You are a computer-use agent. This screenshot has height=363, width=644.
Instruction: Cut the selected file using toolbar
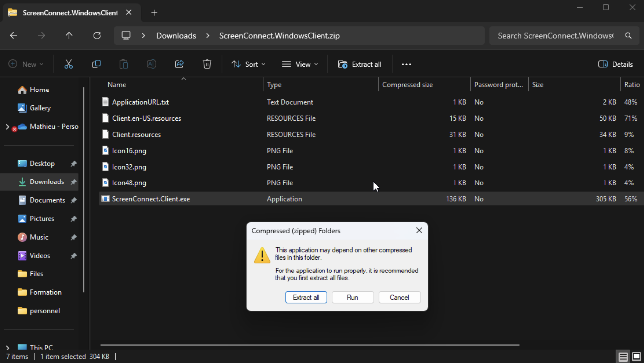pyautogui.click(x=68, y=64)
